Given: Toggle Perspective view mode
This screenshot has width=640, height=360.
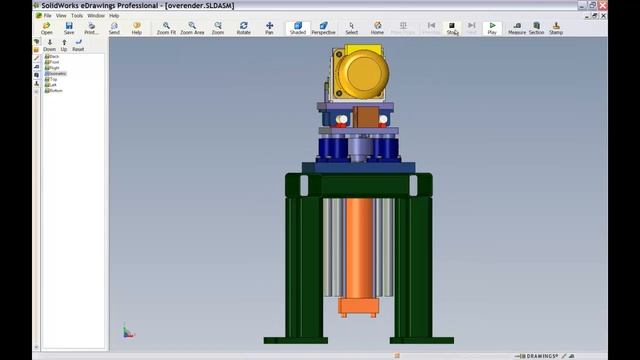Looking at the screenshot, I should (x=323, y=28).
